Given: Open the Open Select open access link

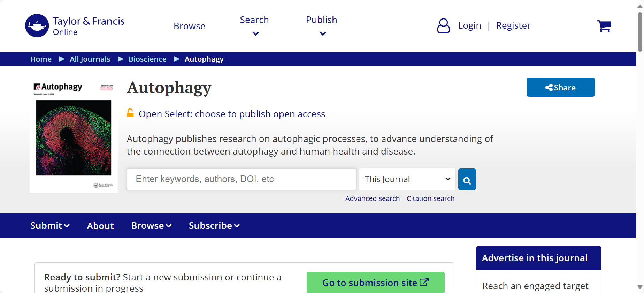Looking at the screenshot, I should [232, 114].
